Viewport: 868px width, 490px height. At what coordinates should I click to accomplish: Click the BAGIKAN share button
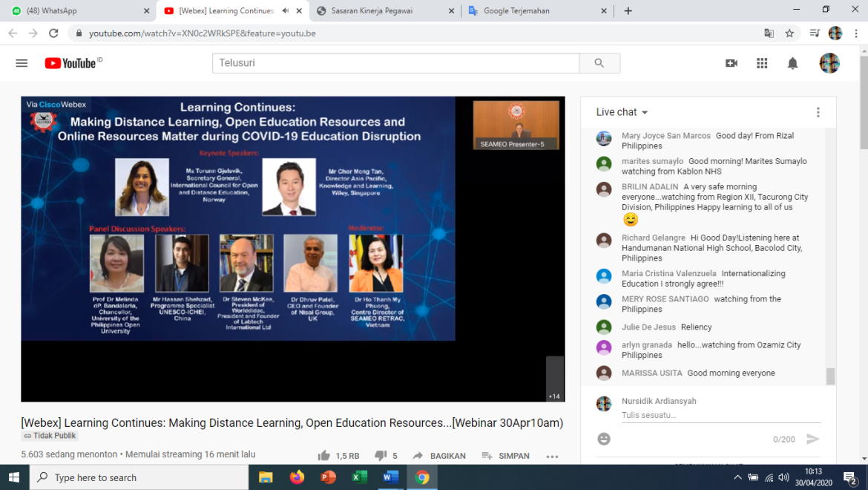(438, 455)
